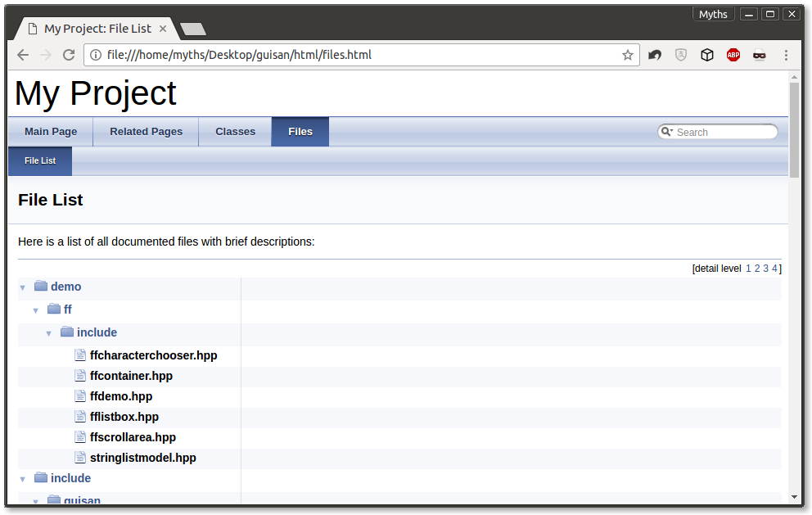Click the masked document extension icon

point(760,55)
